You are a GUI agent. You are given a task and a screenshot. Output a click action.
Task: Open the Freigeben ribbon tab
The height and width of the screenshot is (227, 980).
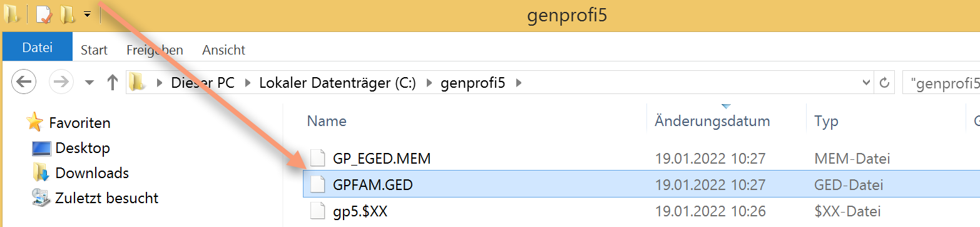coord(155,50)
